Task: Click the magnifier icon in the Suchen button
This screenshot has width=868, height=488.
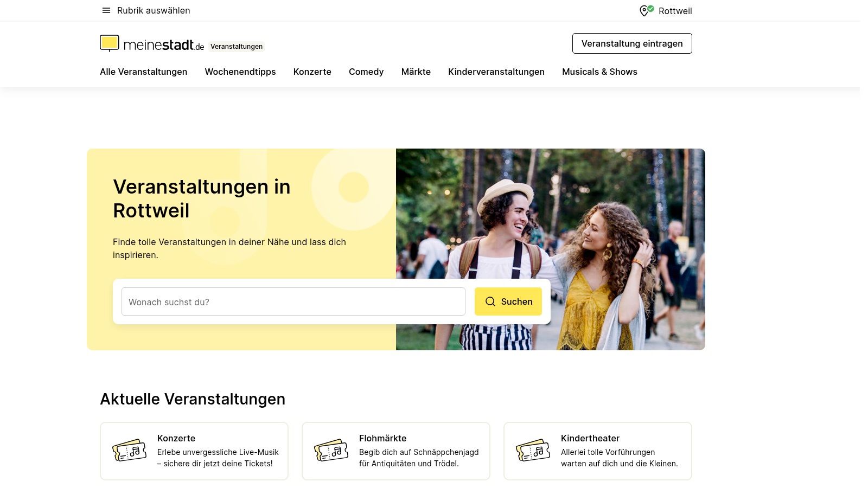Action: click(490, 301)
